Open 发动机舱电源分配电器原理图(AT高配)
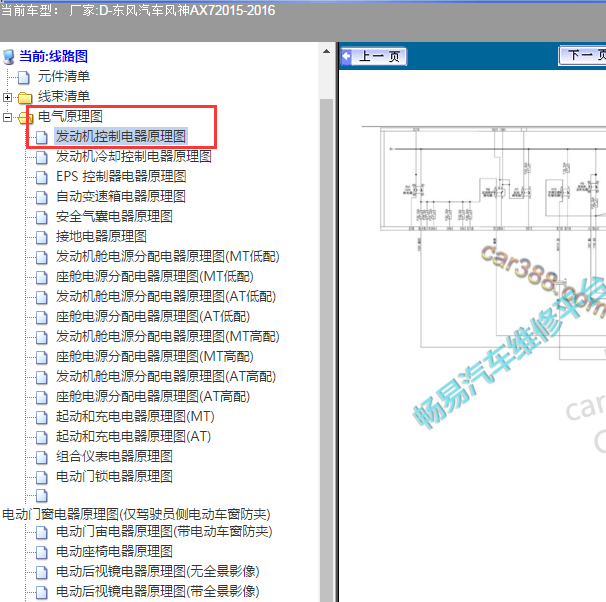This screenshot has height=602, width=606. click(x=166, y=376)
